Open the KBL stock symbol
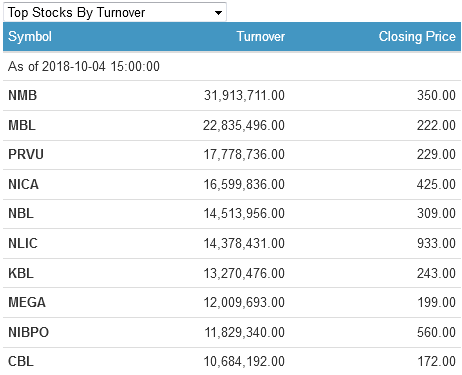The height and width of the screenshot is (375, 462). point(21,273)
